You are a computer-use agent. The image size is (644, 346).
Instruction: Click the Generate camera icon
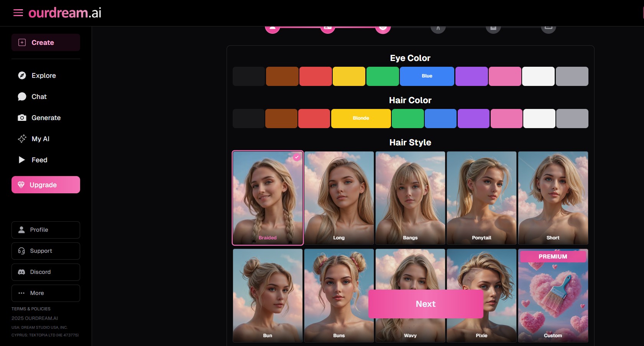(x=22, y=118)
